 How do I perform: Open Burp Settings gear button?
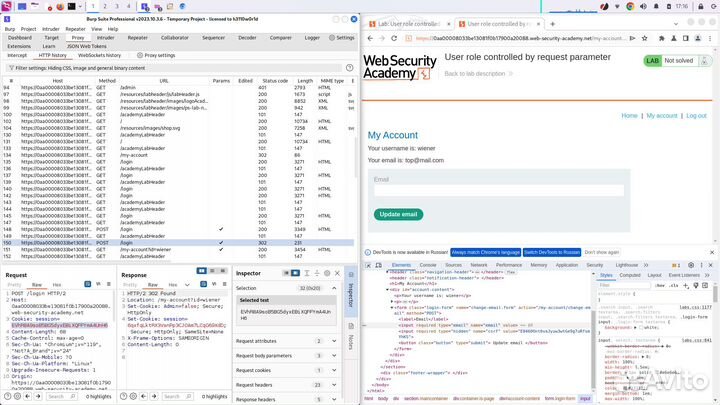click(x=342, y=38)
